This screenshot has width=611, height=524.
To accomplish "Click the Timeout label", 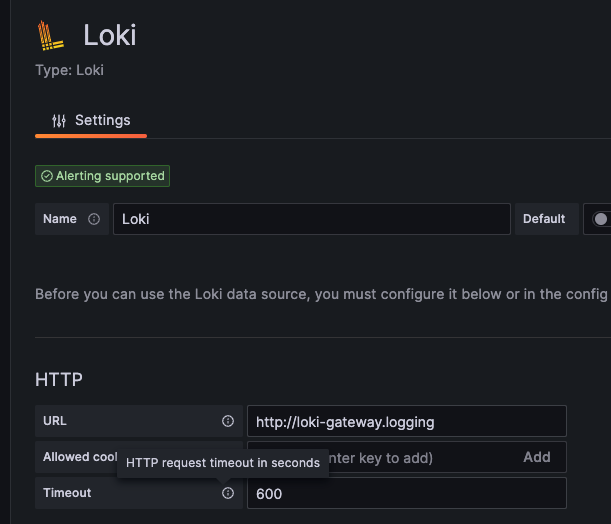I will click(67, 493).
